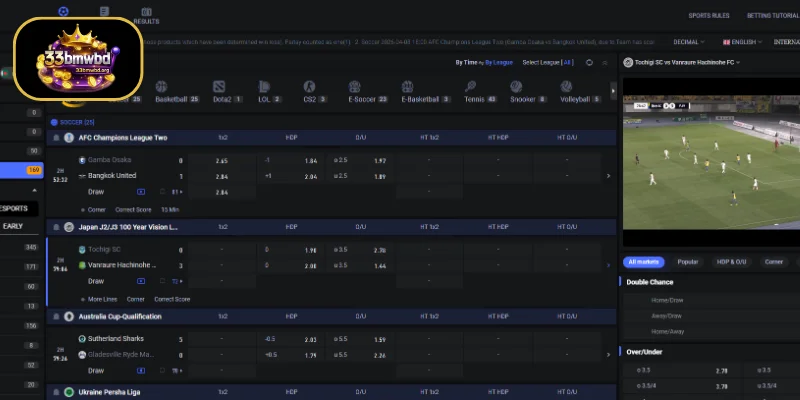
Task: Click the refresh icon beside Select League
Action: 589,63
